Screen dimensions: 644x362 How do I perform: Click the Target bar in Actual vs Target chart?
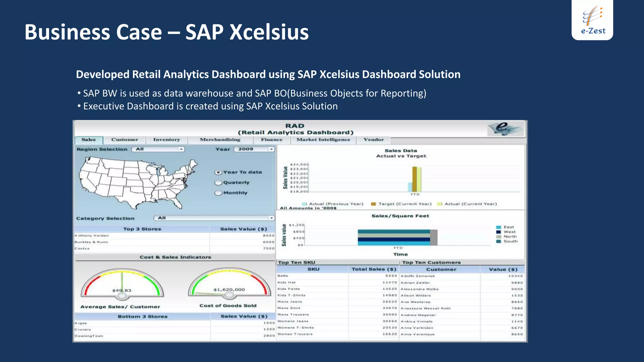tap(414, 179)
